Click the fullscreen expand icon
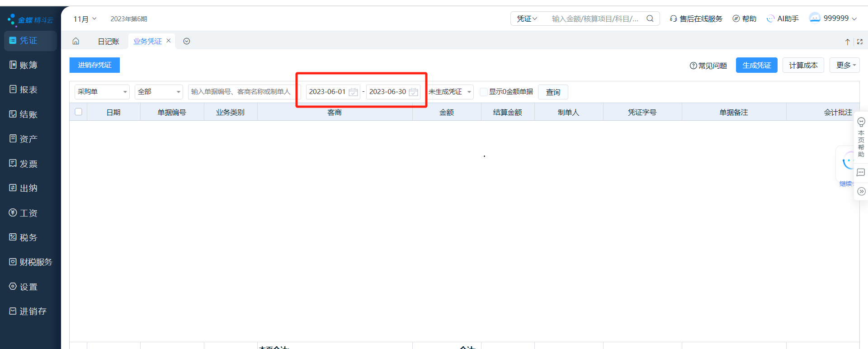This screenshot has height=349, width=868. tap(860, 42)
